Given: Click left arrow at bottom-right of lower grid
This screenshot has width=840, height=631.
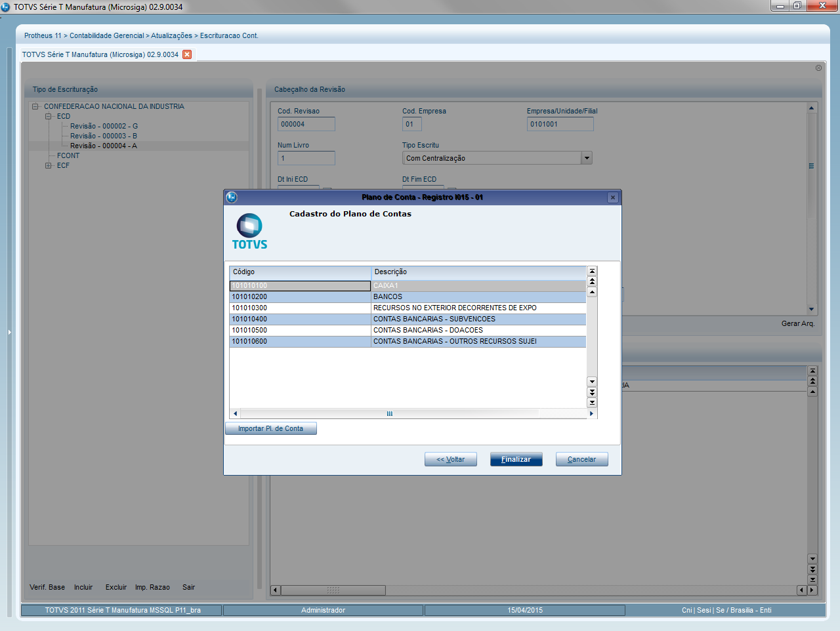Looking at the screenshot, I should click(x=801, y=590).
